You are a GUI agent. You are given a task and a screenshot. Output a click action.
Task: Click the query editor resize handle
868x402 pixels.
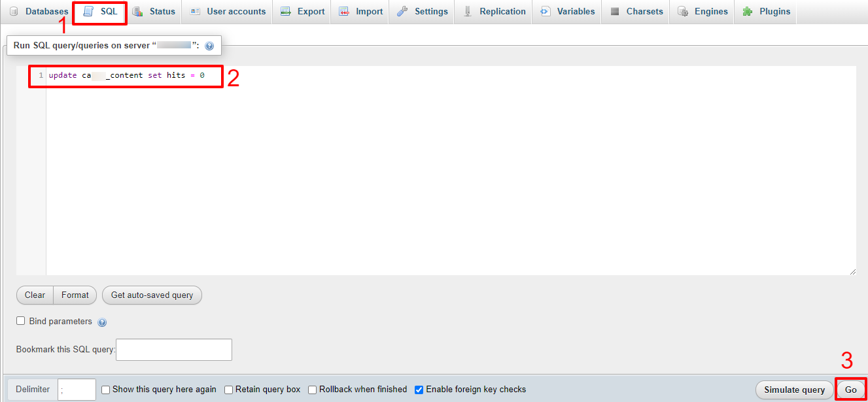pyautogui.click(x=852, y=271)
